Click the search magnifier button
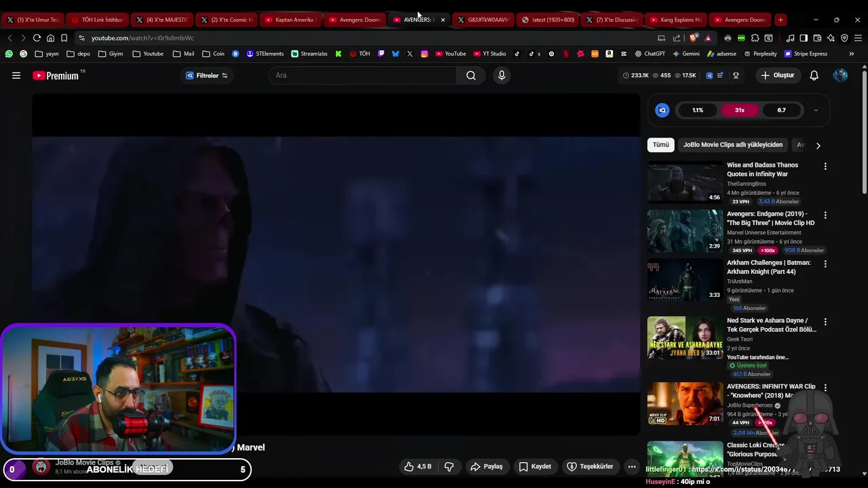This screenshot has width=868, height=488. [471, 75]
